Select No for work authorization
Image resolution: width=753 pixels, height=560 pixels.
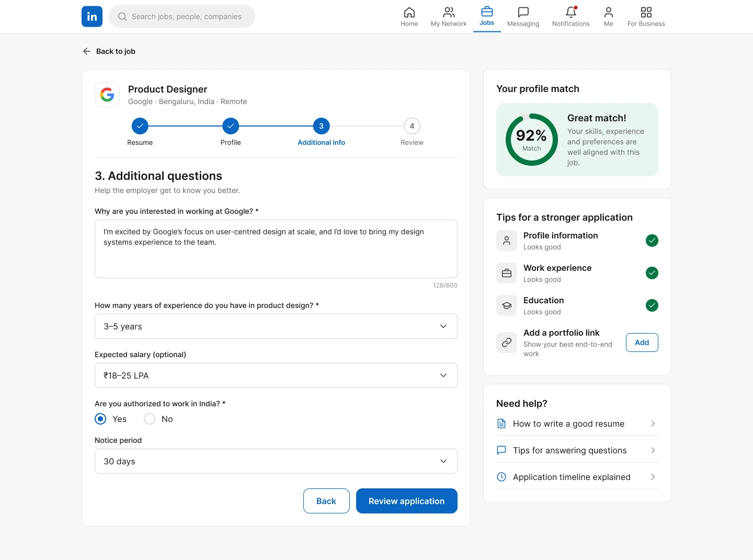(150, 419)
